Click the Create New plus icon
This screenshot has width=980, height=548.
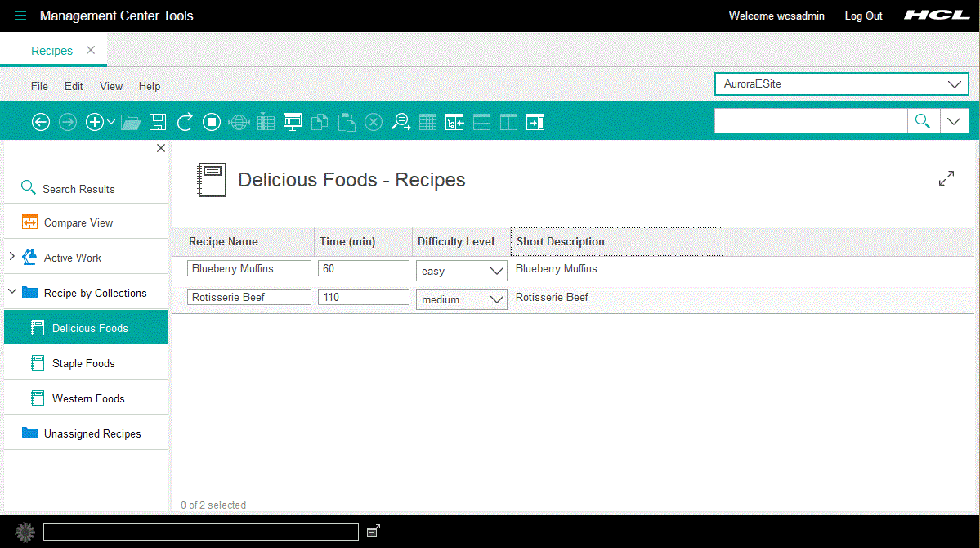pyautogui.click(x=94, y=121)
